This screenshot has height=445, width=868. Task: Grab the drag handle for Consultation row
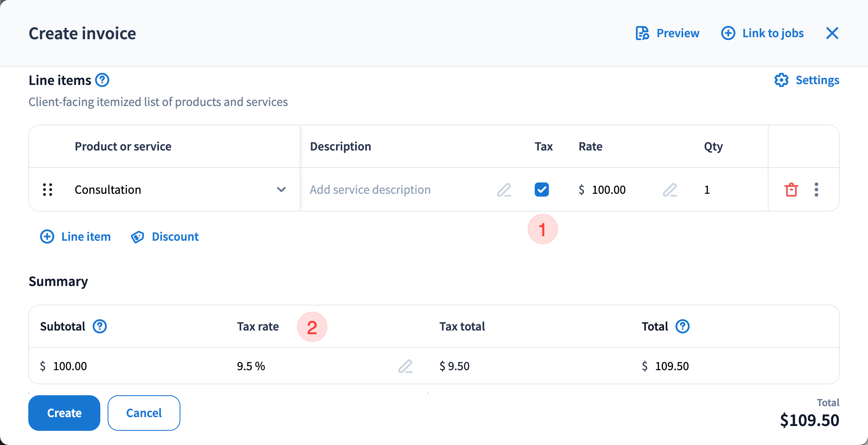tap(48, 190)
